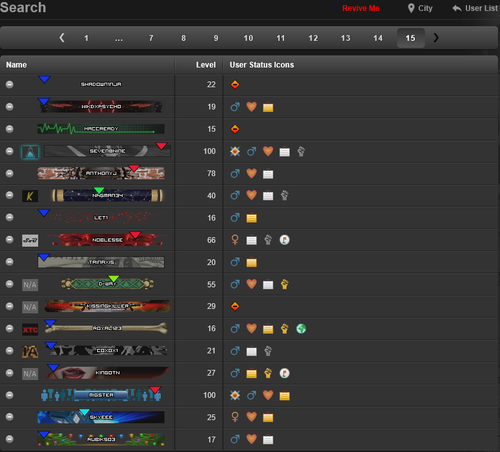500x452 pixels.
Task: Open the red Noblesse banner
Action: (107, 240)
